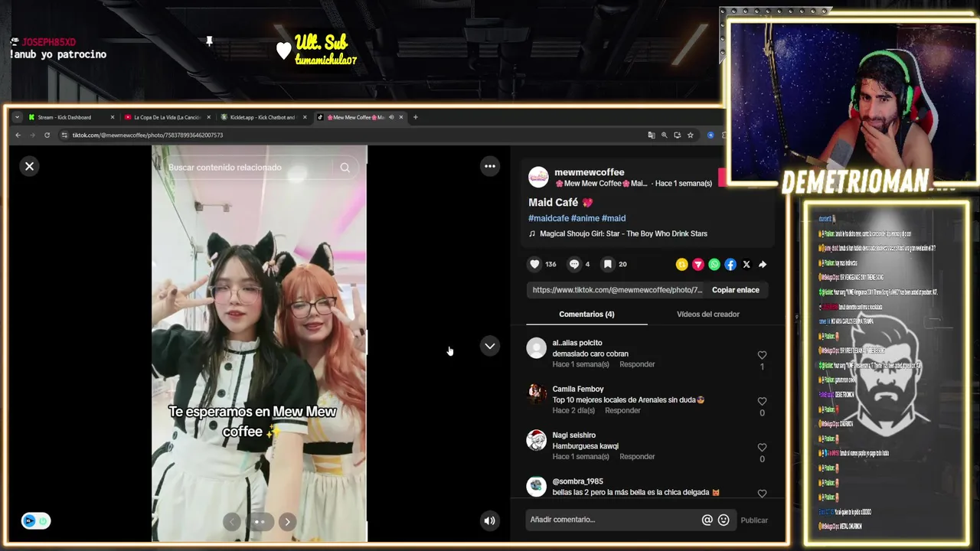Switch to 'Comentarios (4)' tab
This screenshot has width=980, height=551.
coord(586,314)
